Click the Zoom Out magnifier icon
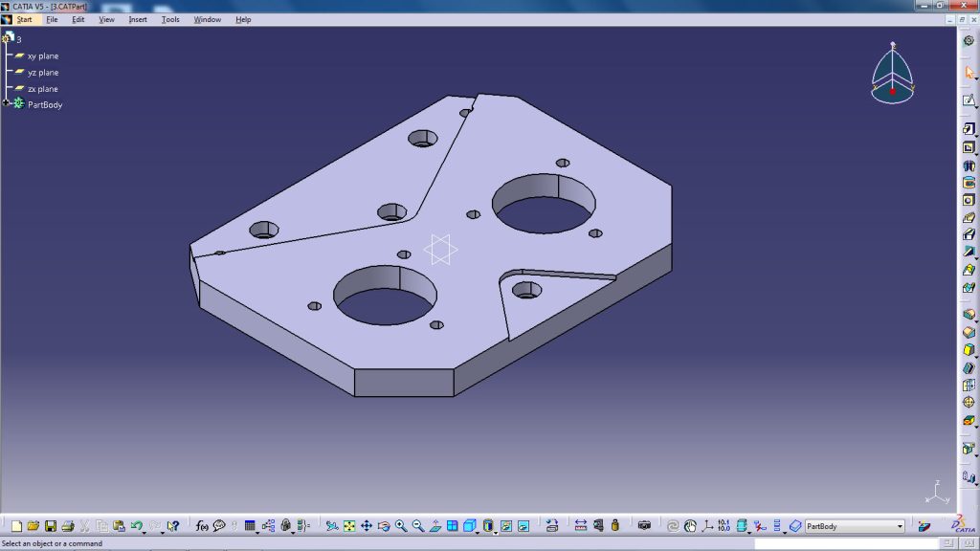Image resolution: width=980 pixels, height=551 pixels. pyautogui.click(x=418, y=526)
